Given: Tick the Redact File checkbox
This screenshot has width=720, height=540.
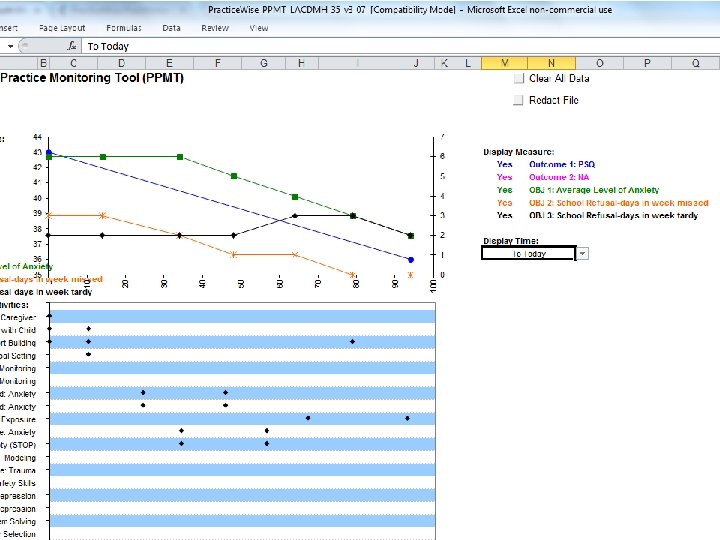Looking at the screenshot, I should [518, 100].
